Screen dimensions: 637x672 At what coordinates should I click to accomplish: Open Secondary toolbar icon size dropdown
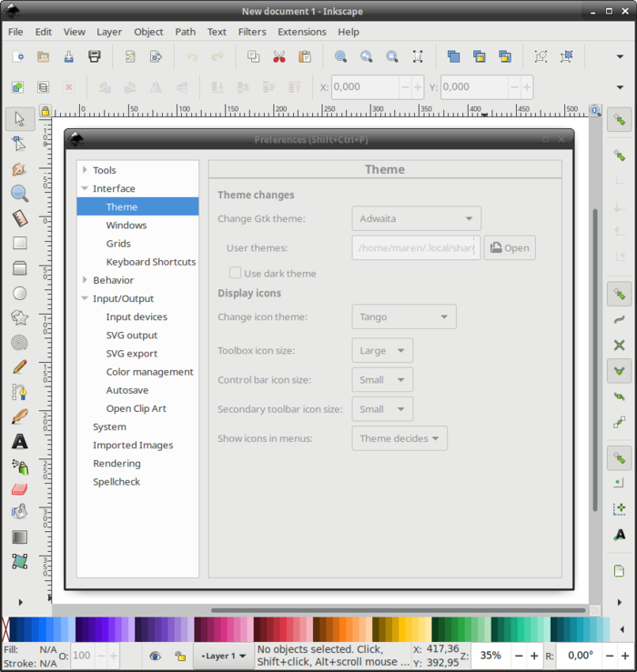tap(382, 409)
